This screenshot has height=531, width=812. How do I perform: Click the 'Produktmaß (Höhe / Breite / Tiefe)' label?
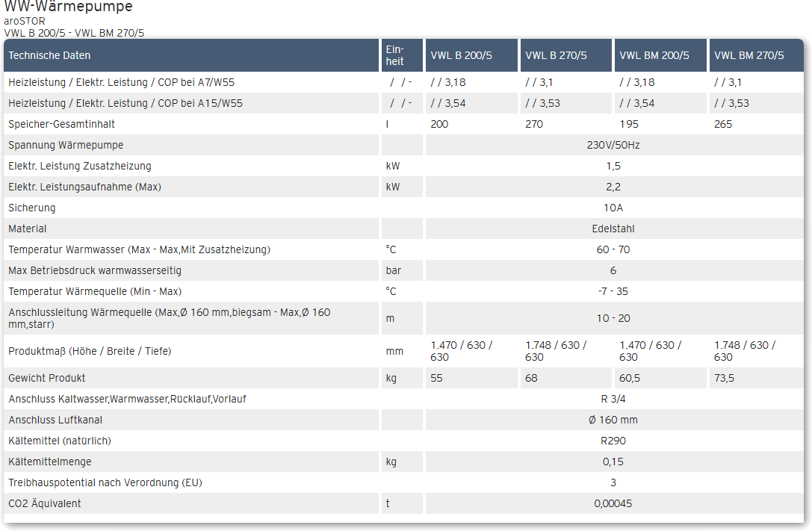click(x=90, y=351)
